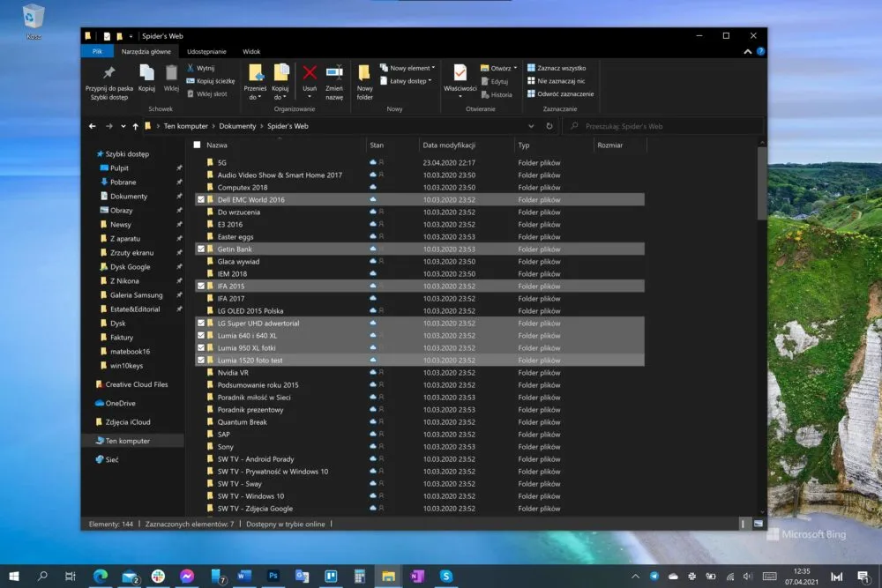Viewport: 882px width, 588px height.
Task: Click the search field Przeszukaj Spider's Web
Action: [664, 126]
